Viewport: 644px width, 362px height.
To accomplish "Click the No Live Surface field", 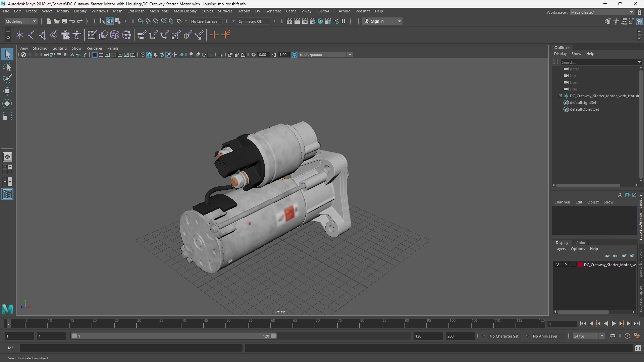I will coord(206,21).
